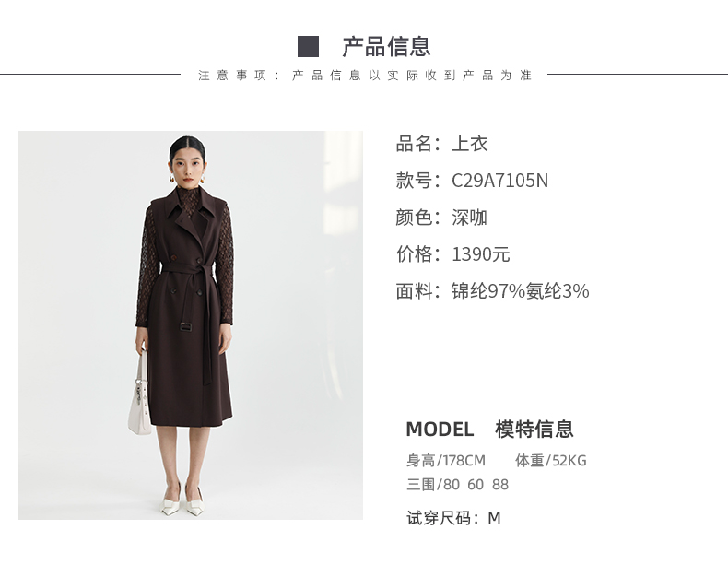Click the belt buckle on the coat
Screen dimensions: 728x565
click(186, 327)
